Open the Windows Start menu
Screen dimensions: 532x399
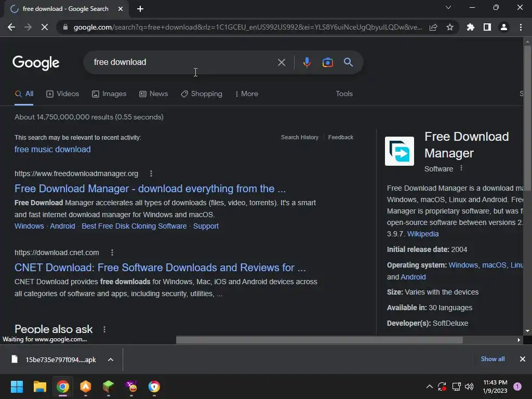(x=17, y=387)
